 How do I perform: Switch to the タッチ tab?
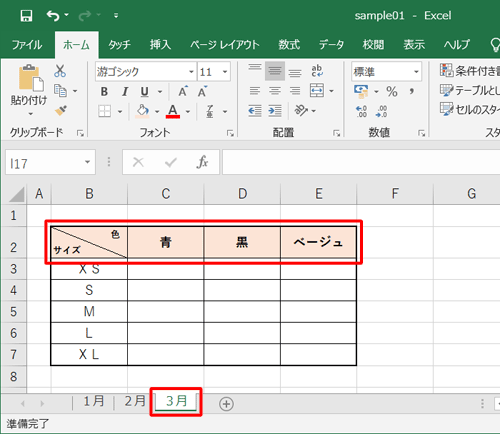click(119, 45)
